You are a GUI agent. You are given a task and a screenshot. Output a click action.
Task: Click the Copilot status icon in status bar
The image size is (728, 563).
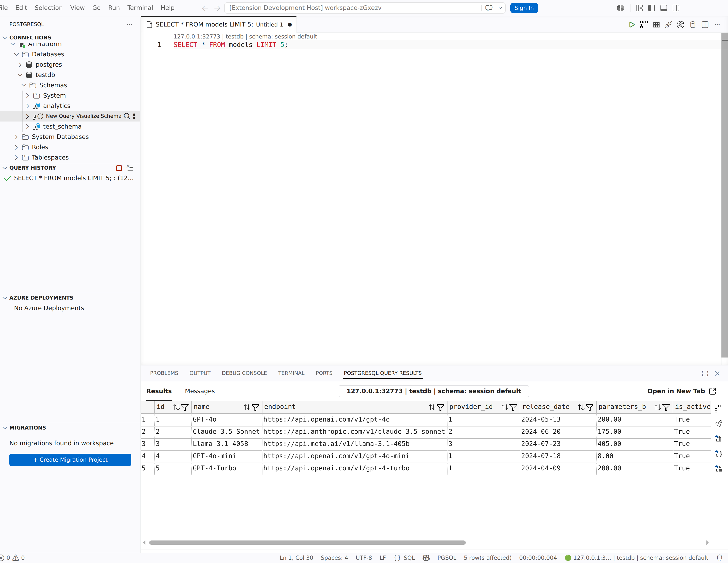426,558
